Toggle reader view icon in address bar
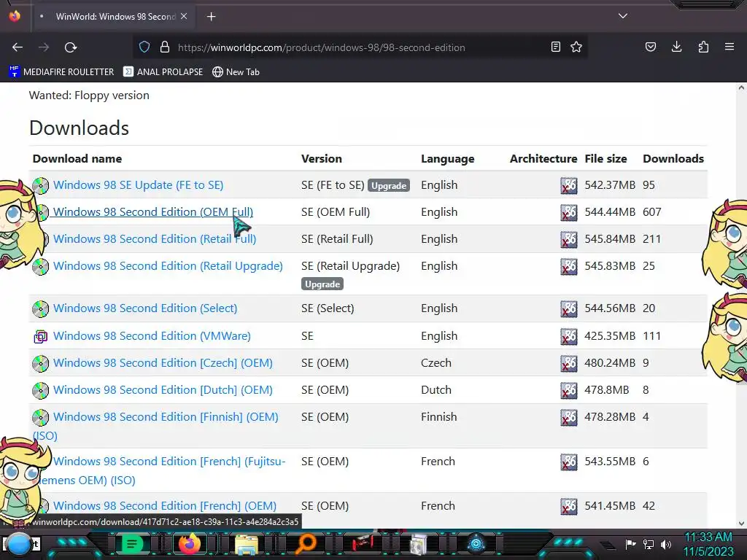 coord(555,47)
